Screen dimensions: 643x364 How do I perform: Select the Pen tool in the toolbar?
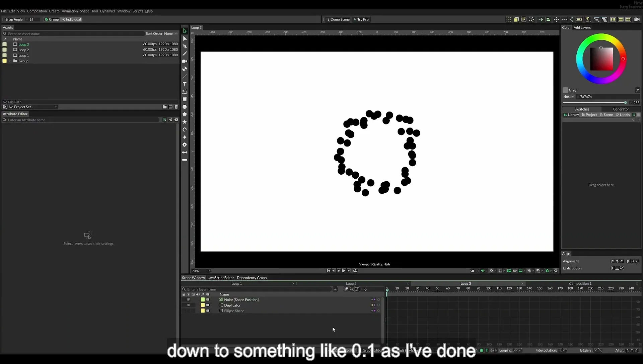coord(185,46)
